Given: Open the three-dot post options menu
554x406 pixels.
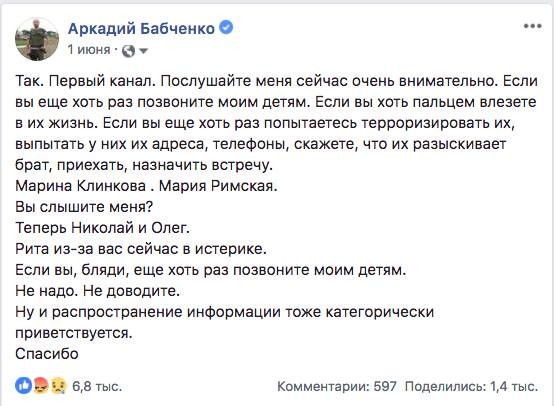Looking at the screenshot, I should pyautogui.click(x=532, y=26).
